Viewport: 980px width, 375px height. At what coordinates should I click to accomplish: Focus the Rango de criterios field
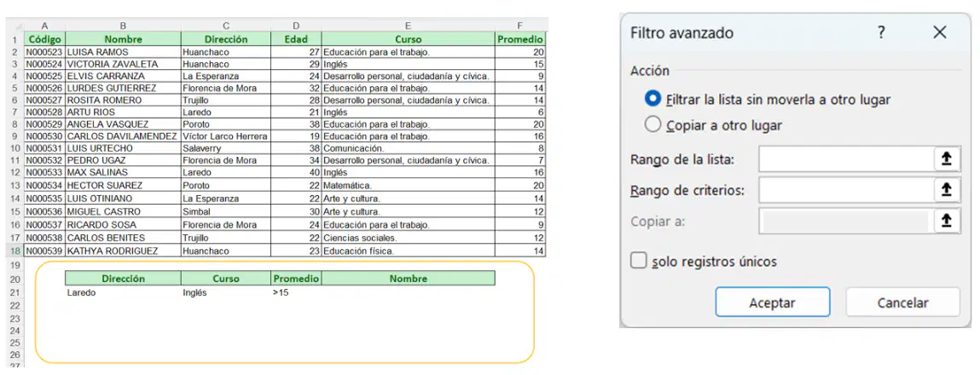pyautogui.click(x=846, y=189)
